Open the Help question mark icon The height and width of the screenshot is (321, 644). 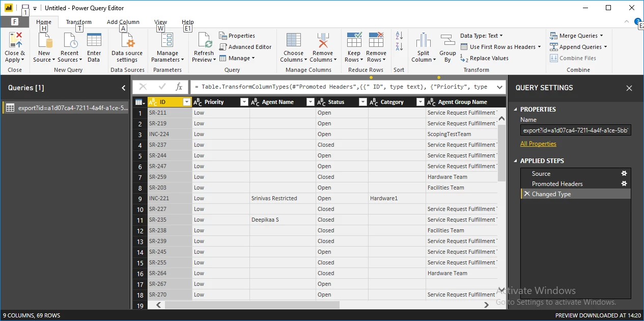click(x=638, y=21)
